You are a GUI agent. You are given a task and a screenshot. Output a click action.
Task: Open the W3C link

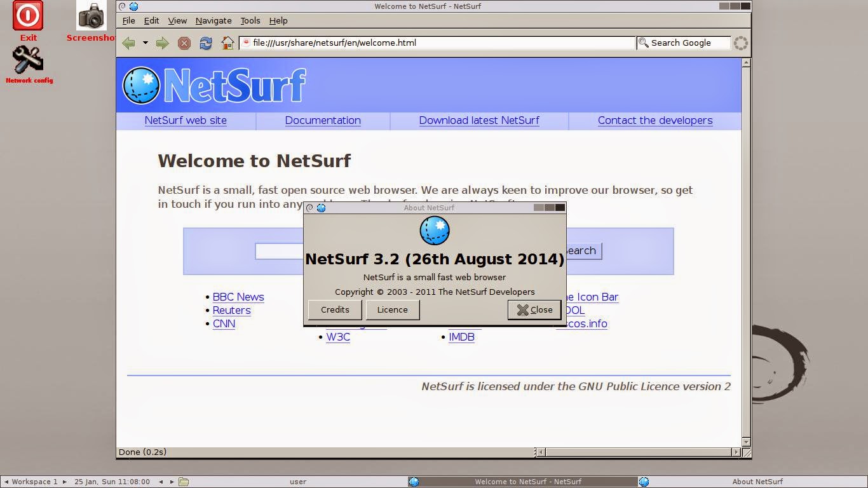coord(338,337)
